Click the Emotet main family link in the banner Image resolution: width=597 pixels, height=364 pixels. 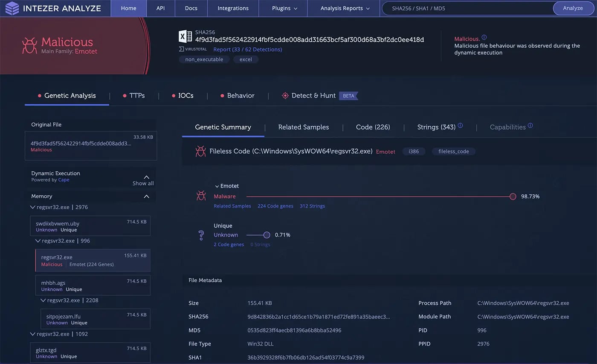[x=86, y=52]
